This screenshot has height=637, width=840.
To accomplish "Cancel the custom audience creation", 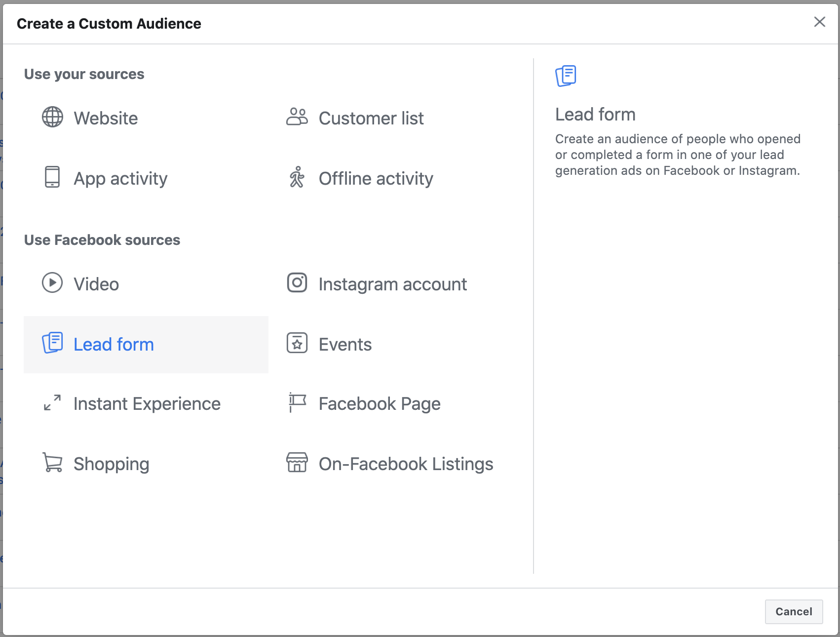I will click(x=794, y=612).
